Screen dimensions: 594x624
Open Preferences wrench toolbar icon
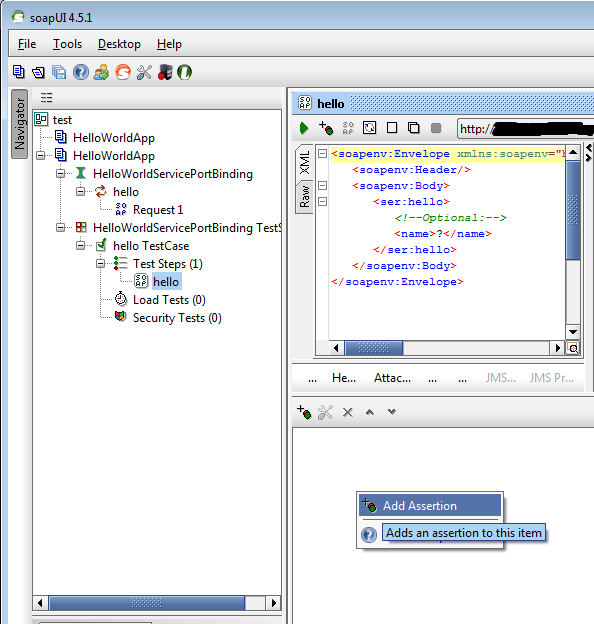pos(144,72)
